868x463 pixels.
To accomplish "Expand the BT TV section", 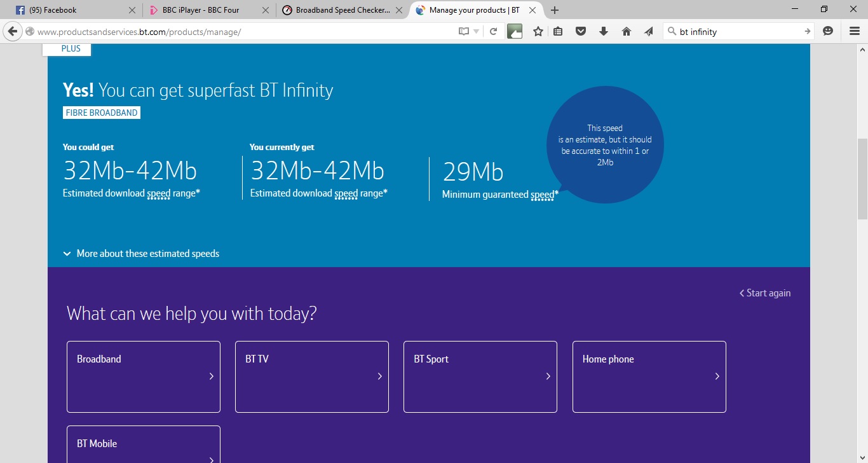I will point(311,376).
